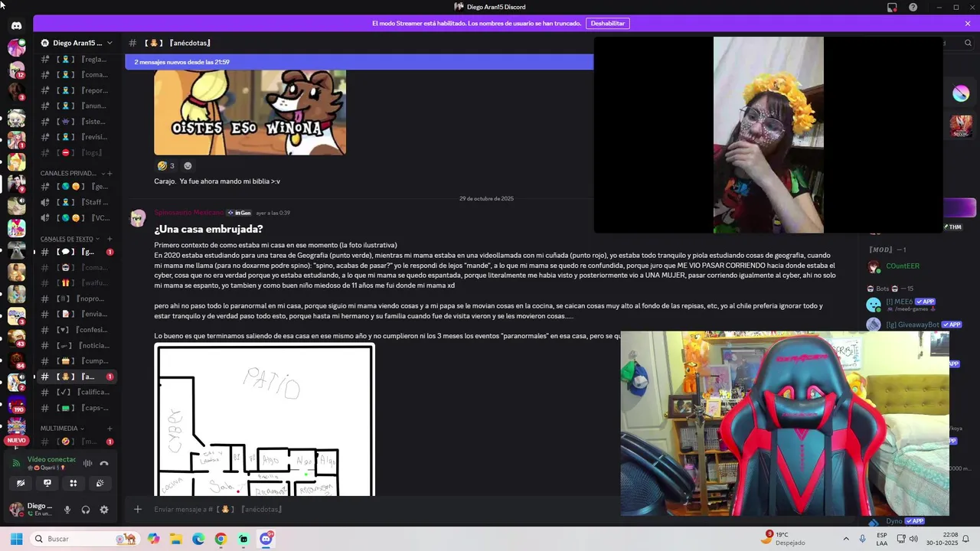Add channel to MULTIMEDIA category
The image size is (980, 551).
109,429
